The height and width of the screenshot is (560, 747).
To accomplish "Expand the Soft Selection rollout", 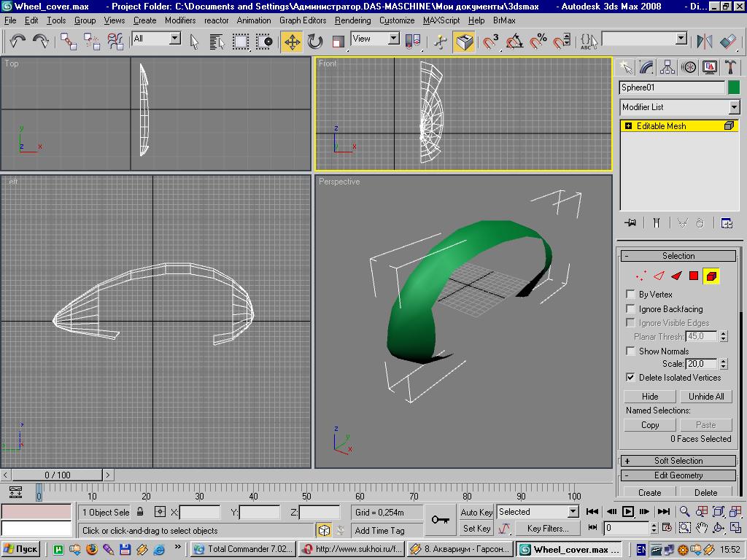I will (678, 461).
